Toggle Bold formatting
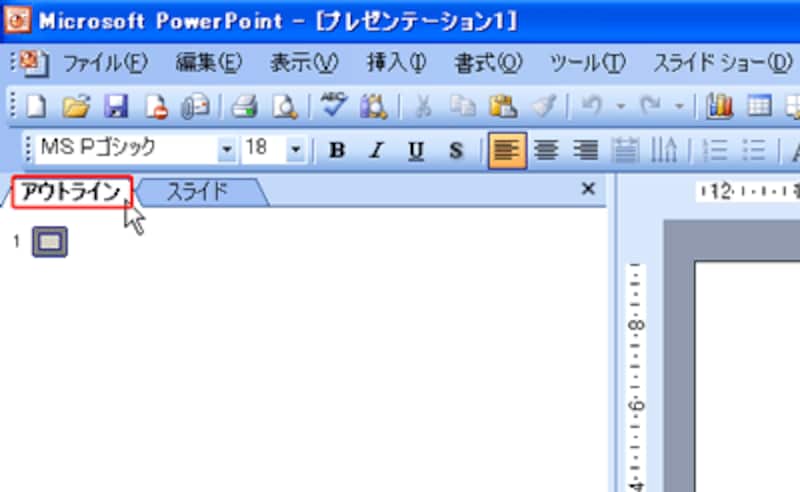800x492 pixels. click(x=337, y=150)
